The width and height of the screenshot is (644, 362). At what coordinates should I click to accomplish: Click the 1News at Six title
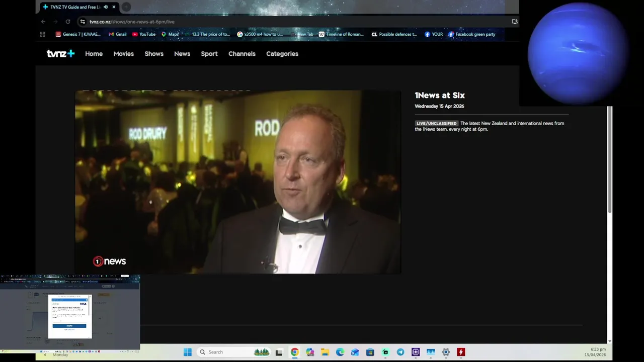point(440,95)
